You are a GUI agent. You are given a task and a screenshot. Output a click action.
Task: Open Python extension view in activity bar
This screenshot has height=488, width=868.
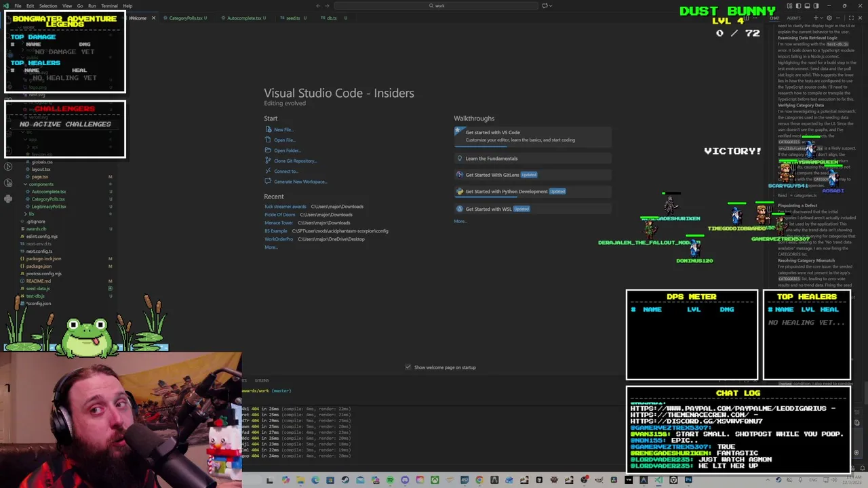[7, 199]
